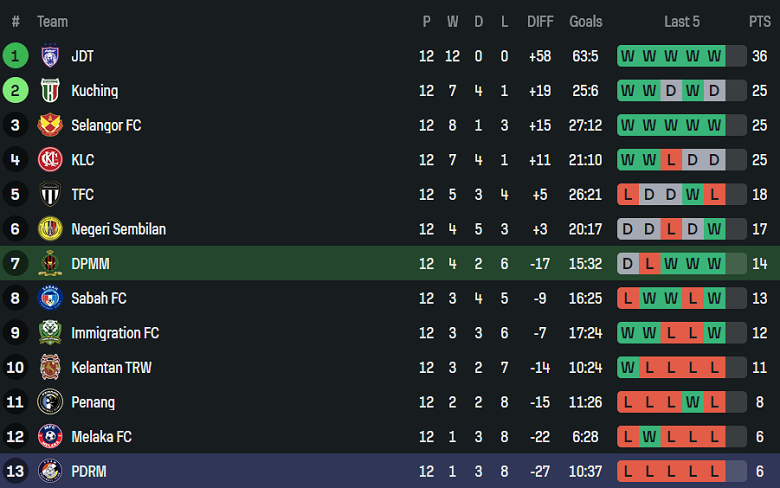780x488 pixels.
Task: Click the Kuching team logo
Action: point(50,91)
